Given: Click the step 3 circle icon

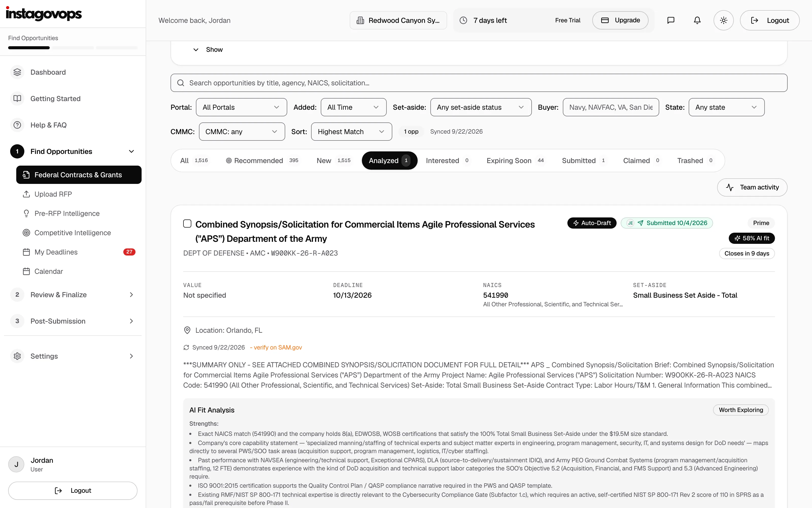Looking at the screenshot, I should [17, 321].
